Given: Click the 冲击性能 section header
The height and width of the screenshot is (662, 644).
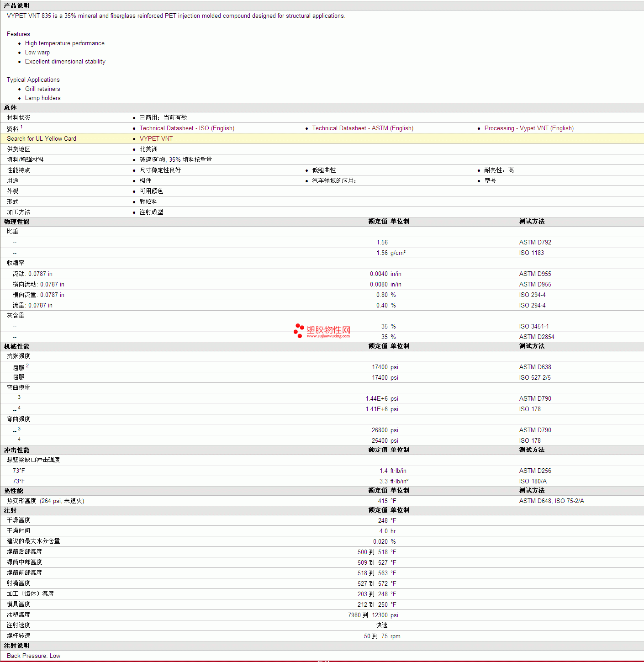Looking at the screenshot, I should [x=16, y=450].
